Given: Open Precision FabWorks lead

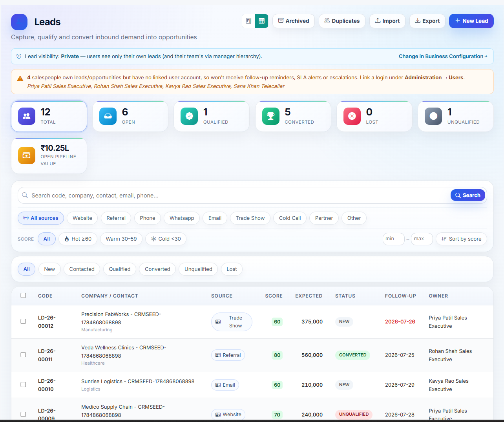Looking at the screenshot, I should (121, 318).
